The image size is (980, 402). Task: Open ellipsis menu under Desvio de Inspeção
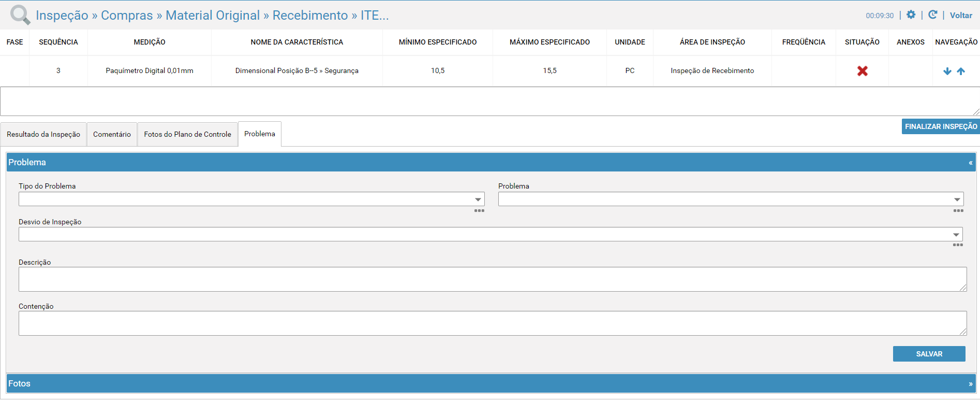coord(958,245)
